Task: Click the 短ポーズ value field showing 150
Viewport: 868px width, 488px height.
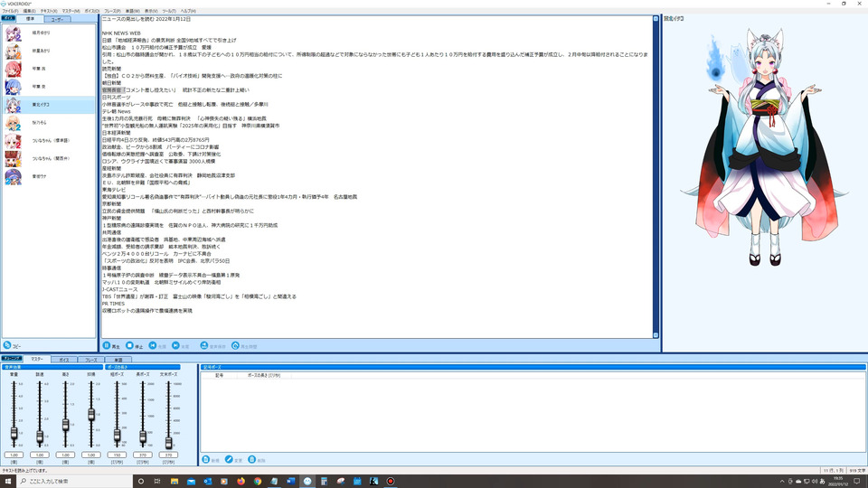Action: [117, 455]
